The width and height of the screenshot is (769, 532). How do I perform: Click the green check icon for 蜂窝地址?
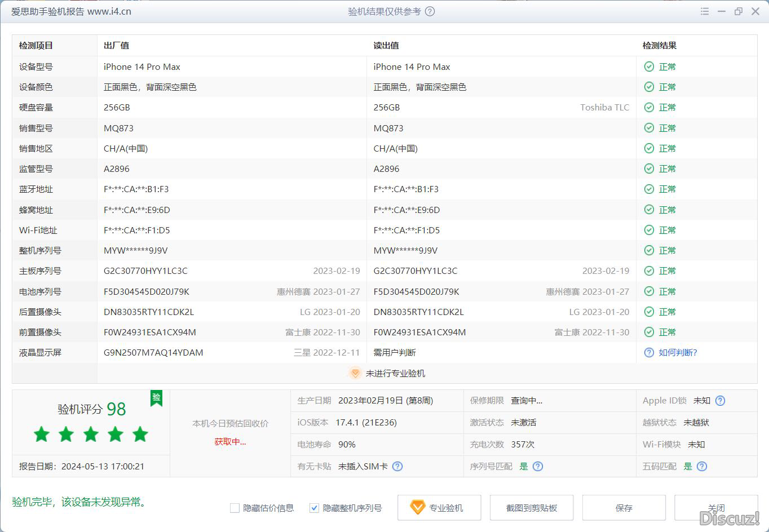[649, 210]
